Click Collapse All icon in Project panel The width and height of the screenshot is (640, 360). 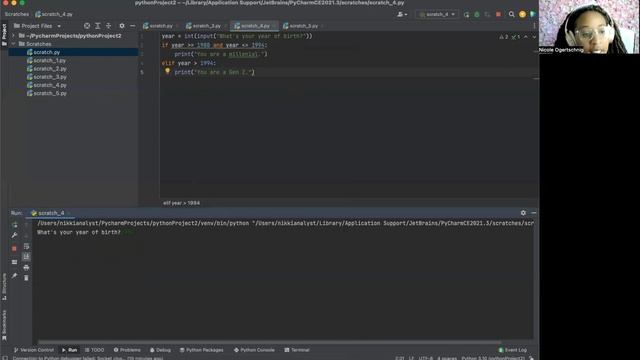[x=109, y=26]
